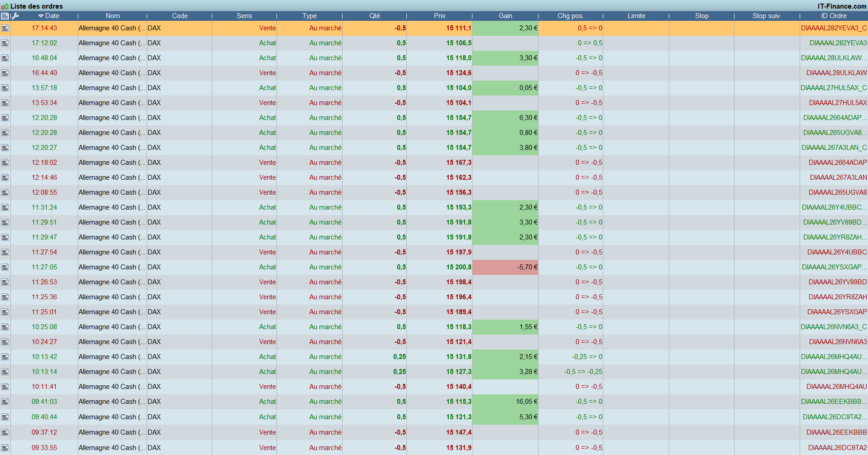Sort orders by the Code column
Screen dimensions: 868x455
[180, 16]
